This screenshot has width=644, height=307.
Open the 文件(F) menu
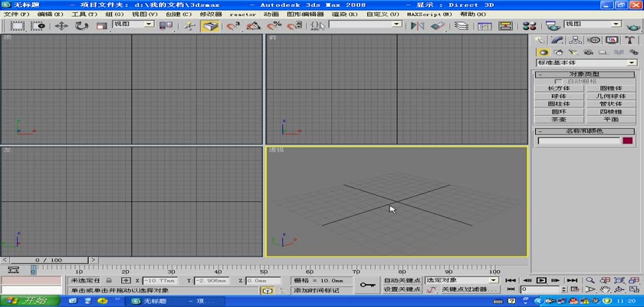17,14
